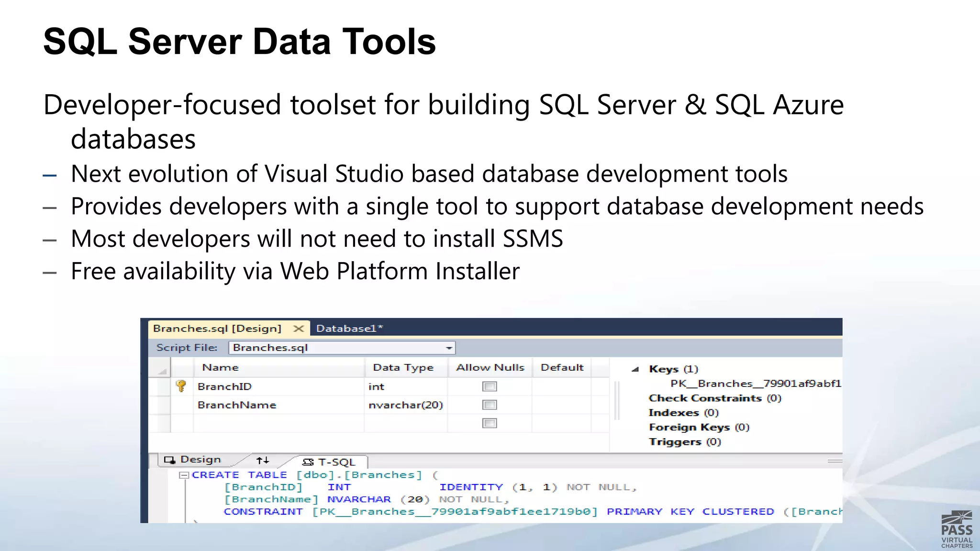Click the nvarchar(20) data type cell
980x551 pixels.
406,405
